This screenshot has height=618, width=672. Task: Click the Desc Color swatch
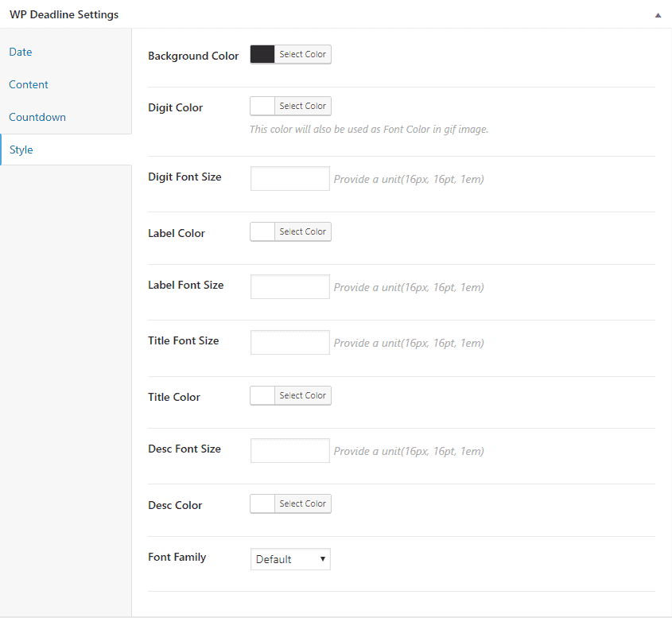coord(262,503)
